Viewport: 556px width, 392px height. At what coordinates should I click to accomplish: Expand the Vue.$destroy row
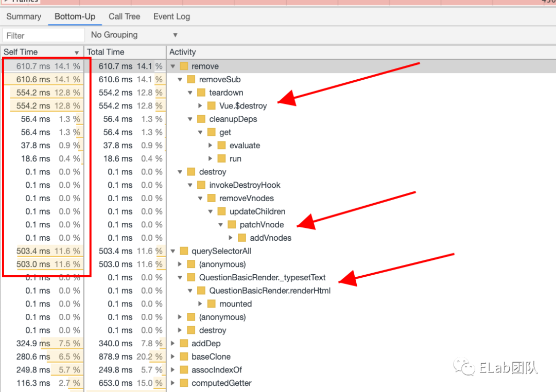point(200,105)
